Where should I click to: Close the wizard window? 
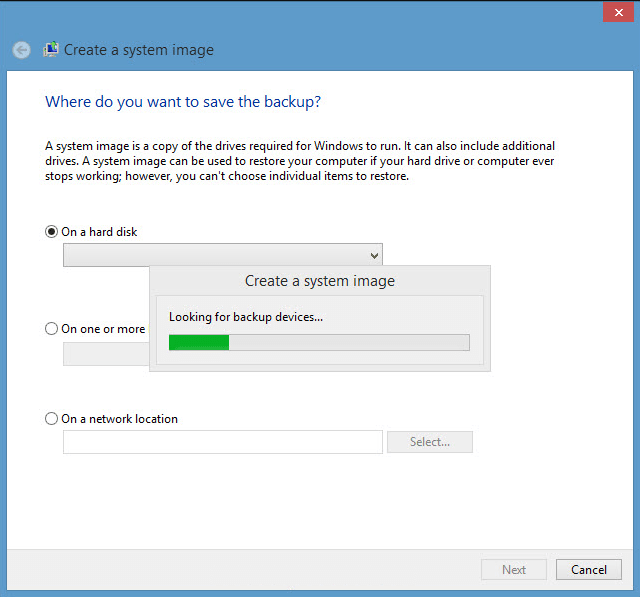(618, 12)
